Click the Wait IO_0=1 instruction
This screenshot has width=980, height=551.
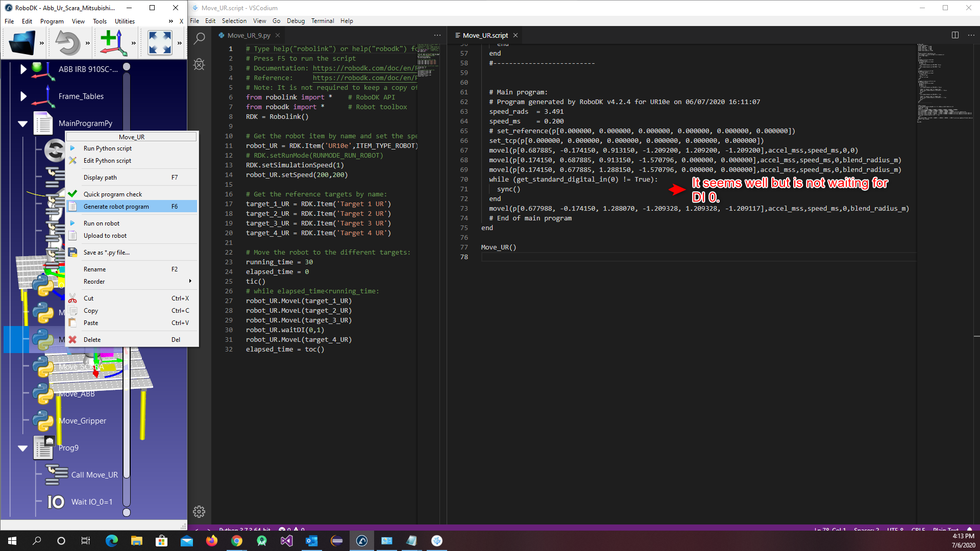pyautogui.click(x=92, y=502)
